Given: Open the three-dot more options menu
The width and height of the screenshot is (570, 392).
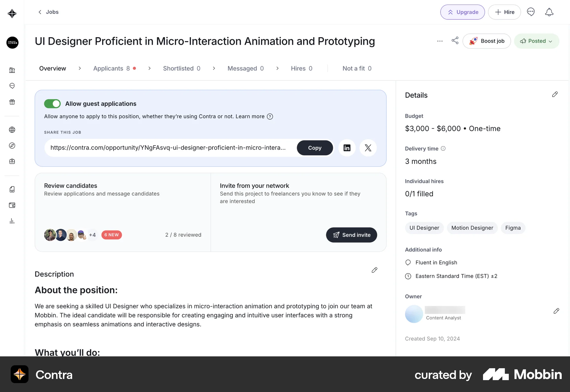Looking at the screenshot, I should coord(440,41).
